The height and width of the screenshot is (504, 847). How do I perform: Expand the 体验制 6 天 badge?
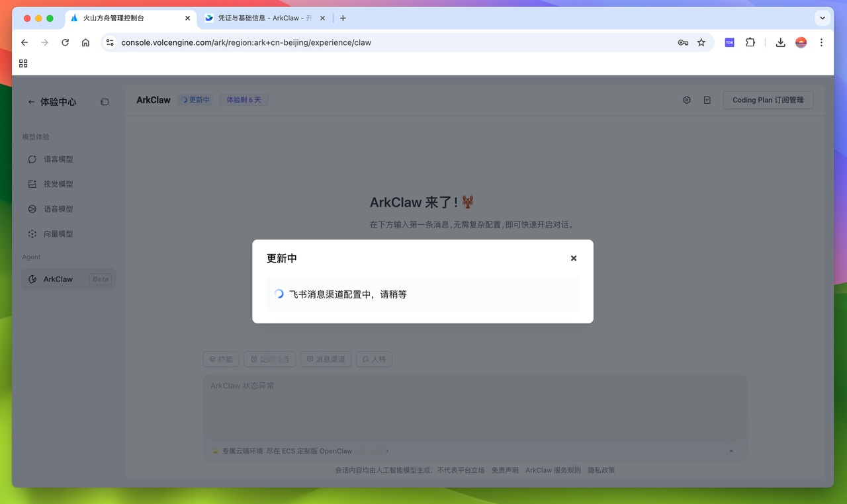[244, 99]
